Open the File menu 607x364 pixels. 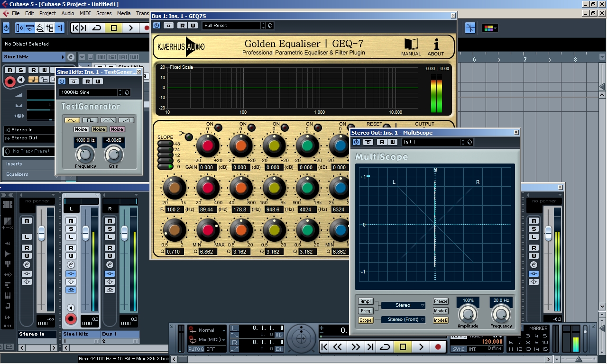click(16, 13)
